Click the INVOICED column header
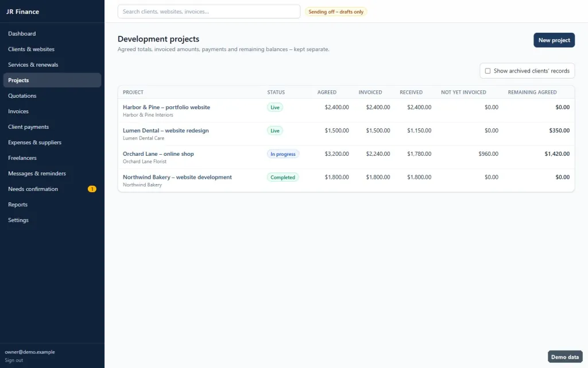Screen dimensions: 588x368 point(370,93)
